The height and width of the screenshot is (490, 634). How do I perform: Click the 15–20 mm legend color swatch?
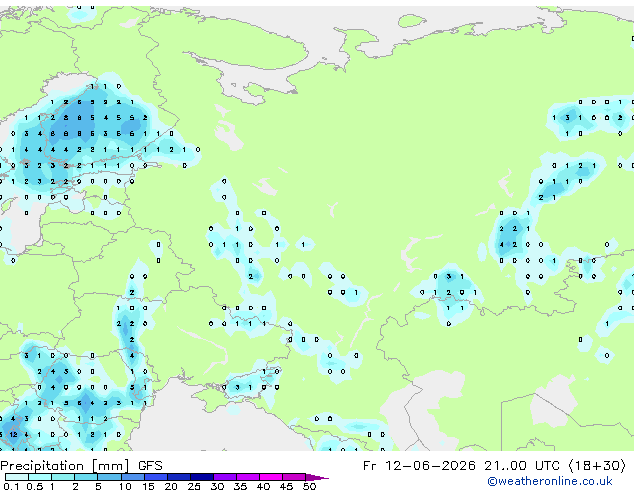point(156,477)
